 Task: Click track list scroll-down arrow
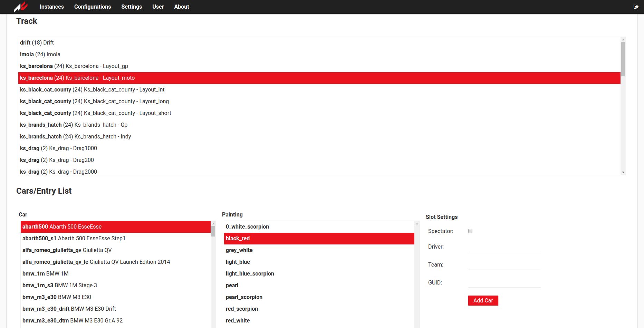(x=623, y=172)
